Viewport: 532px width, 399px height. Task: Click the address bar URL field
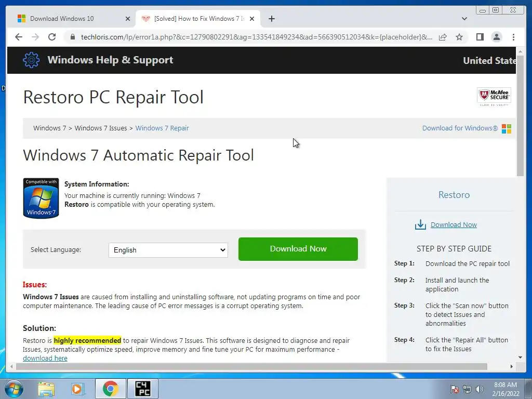click(x=256, y=37)
